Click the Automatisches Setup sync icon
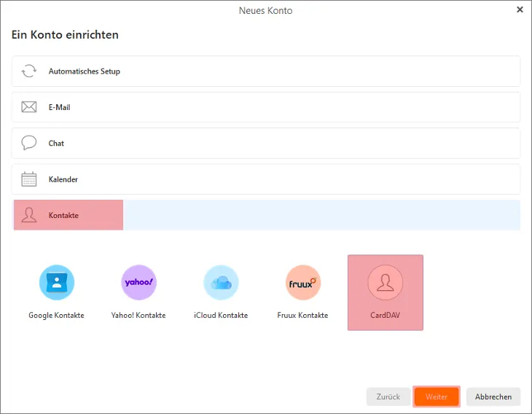Viewport: 532px width, 414px height. (29, 71)
